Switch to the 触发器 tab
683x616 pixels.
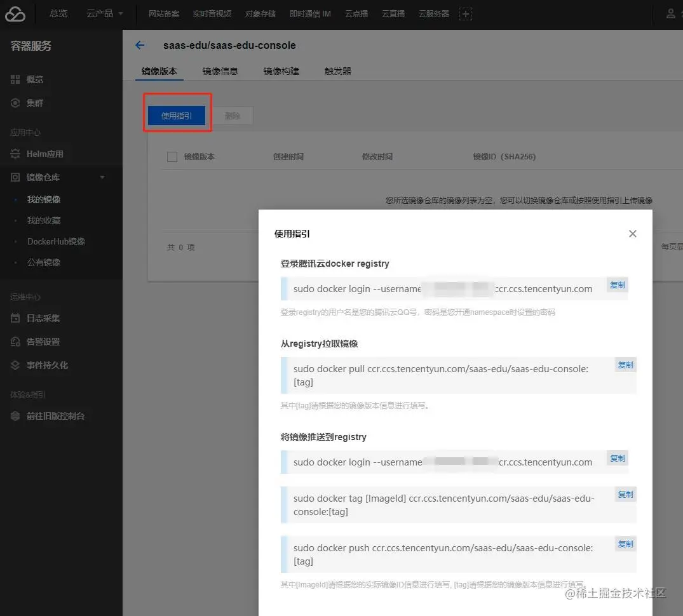[337, 71]
